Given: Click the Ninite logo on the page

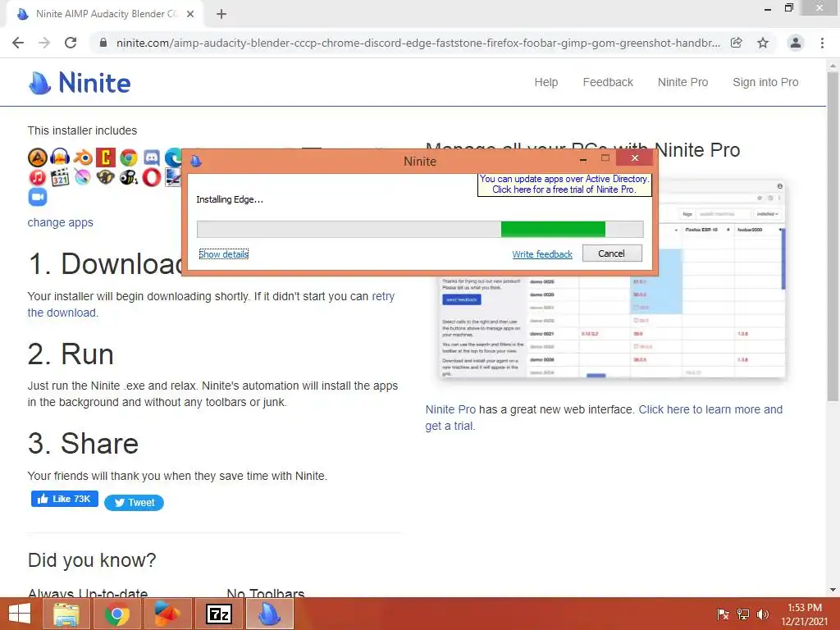Looking at the screenshot, I should (x=80, y=83).
